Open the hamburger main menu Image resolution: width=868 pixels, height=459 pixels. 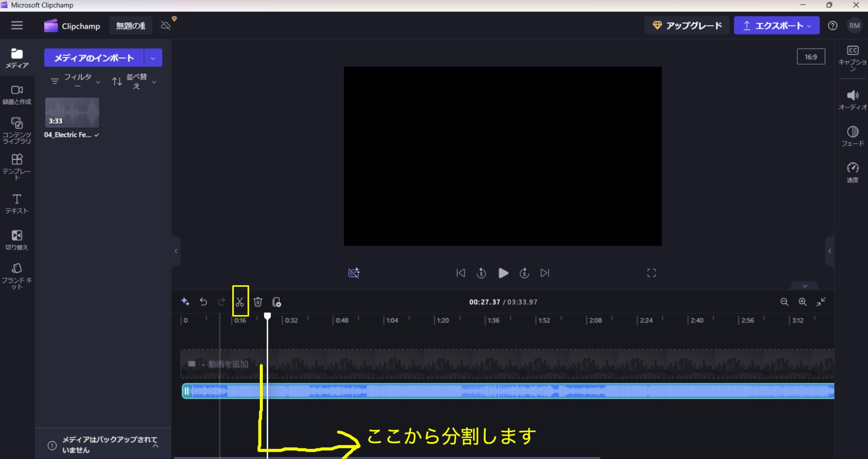pos(17,25)
